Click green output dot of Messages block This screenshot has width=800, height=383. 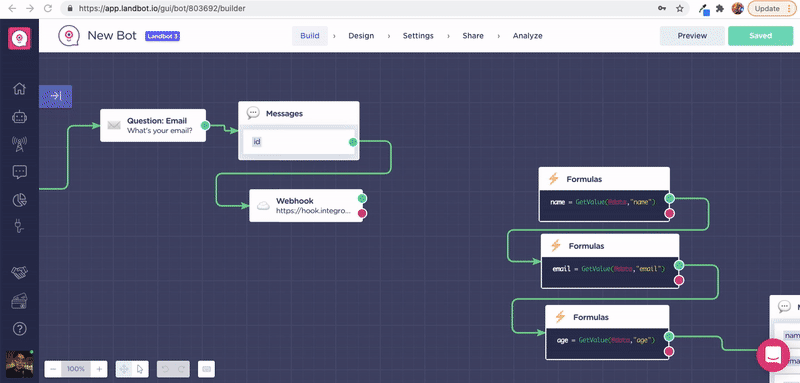tap(353, 142)
